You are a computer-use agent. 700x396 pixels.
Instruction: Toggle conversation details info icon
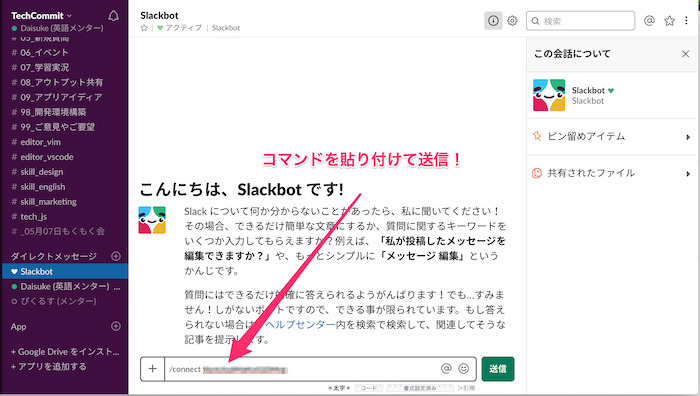pyautogui.click(x=493, y=21)
